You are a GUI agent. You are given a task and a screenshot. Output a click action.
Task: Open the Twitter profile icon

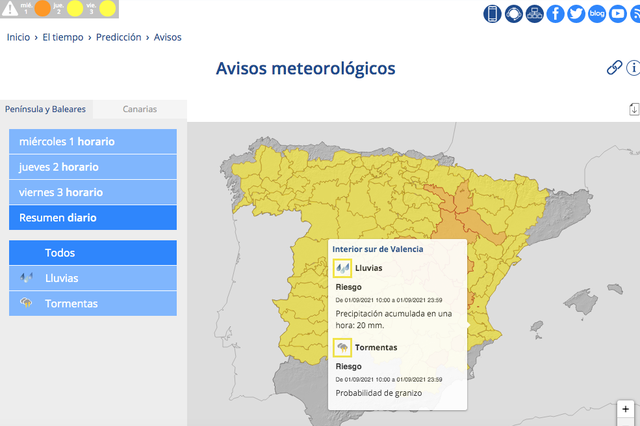pyautogui.click(x=576, y=14)
